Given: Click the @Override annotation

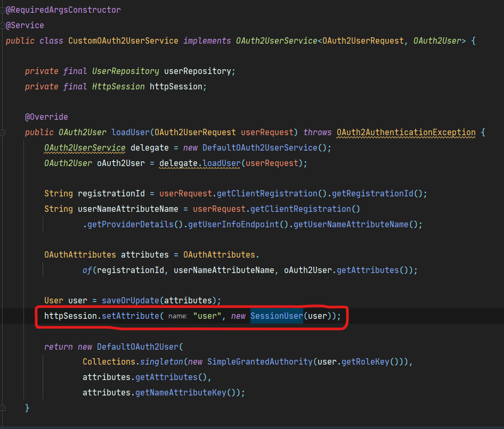Looking at the screenshot, I should 46,117.
